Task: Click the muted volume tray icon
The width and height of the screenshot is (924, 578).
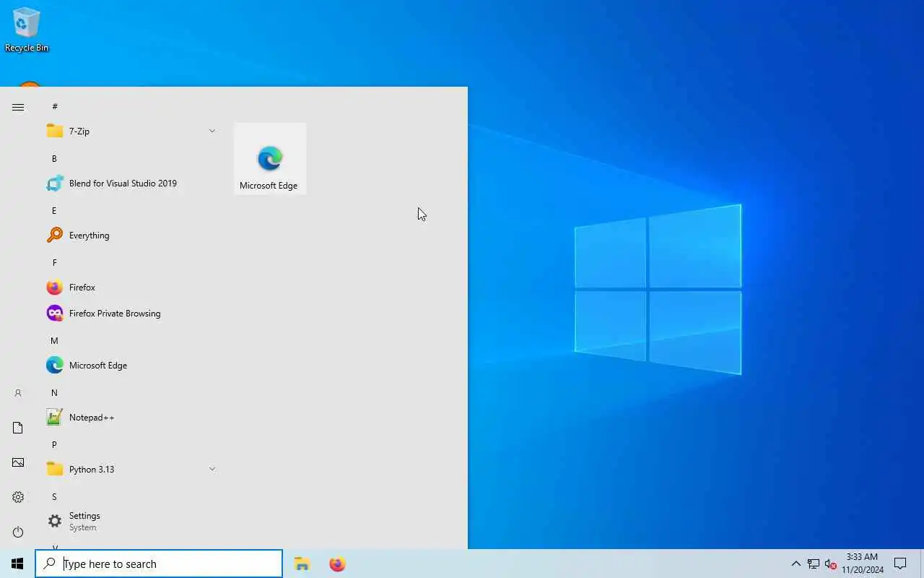Action: point(831,564)
